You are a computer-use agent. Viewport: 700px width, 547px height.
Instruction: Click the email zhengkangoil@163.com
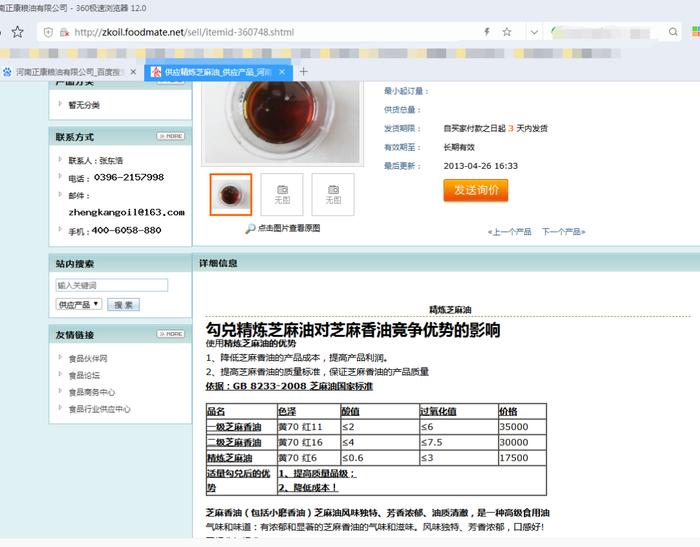[126, 213]
